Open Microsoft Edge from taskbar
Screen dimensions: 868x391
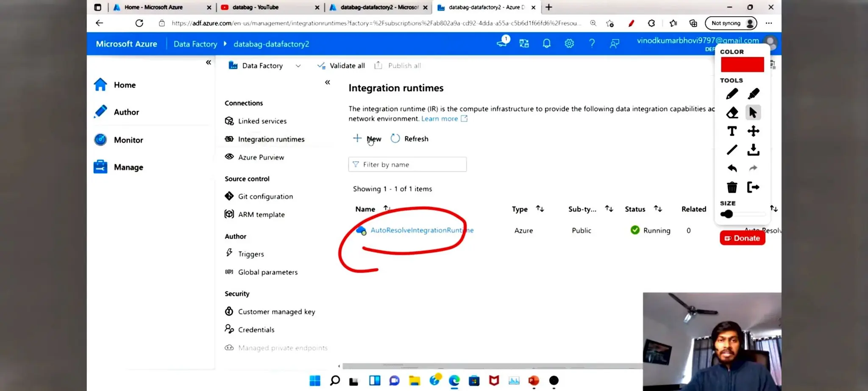pos(454,381)
